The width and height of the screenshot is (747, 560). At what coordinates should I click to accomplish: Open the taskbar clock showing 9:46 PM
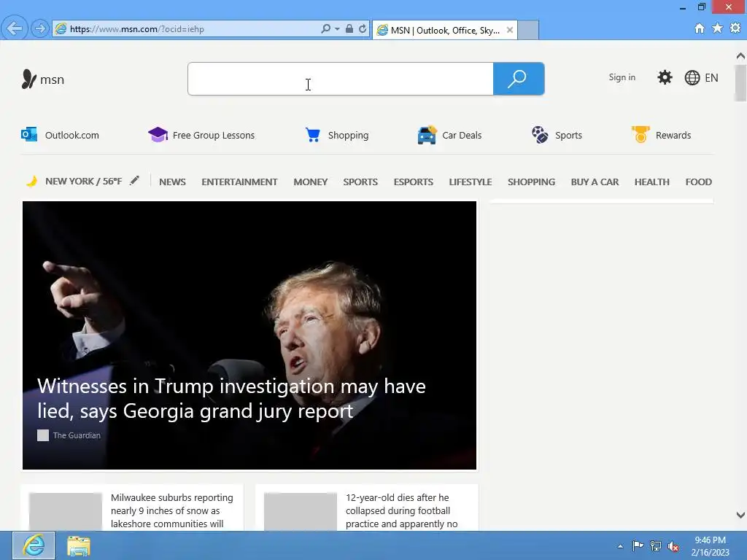point(711,546)
